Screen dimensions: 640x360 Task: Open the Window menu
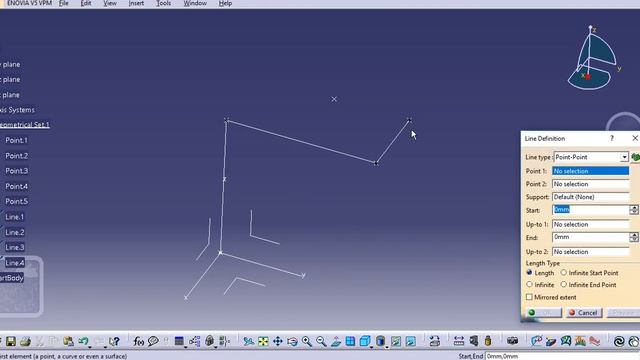(x=195, y=3)
